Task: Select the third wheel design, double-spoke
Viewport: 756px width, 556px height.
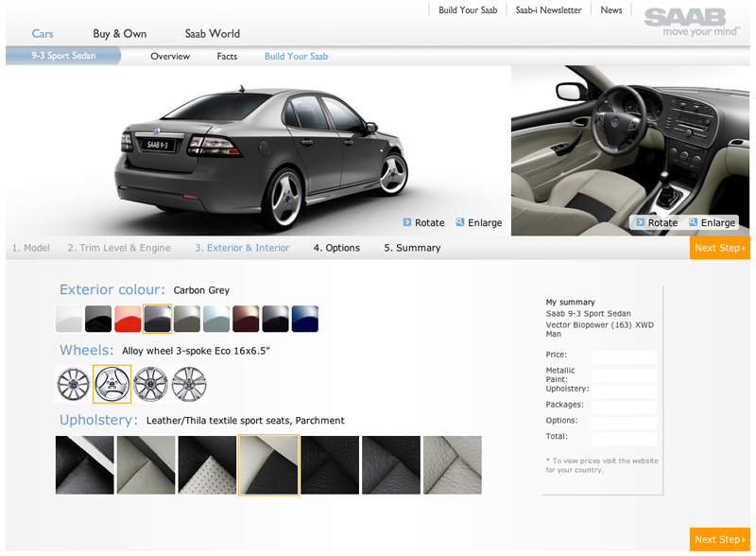Action: (151, 384)
